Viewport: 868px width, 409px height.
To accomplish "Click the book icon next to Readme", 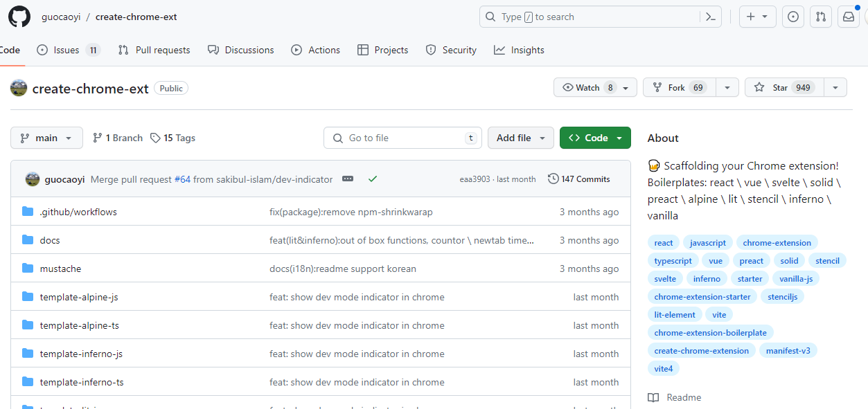I will tap(653, 397).
